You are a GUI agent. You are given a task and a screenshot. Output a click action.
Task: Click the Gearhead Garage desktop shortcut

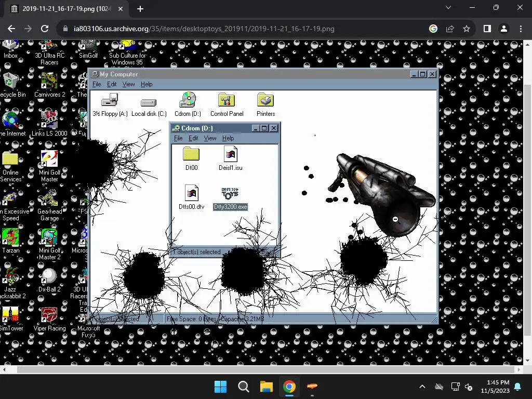[49, 206]
